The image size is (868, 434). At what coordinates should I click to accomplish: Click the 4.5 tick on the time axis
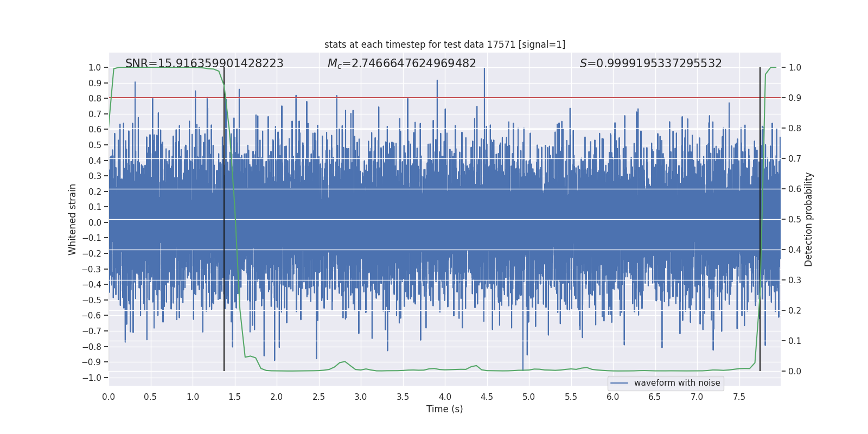coord(487,397)
